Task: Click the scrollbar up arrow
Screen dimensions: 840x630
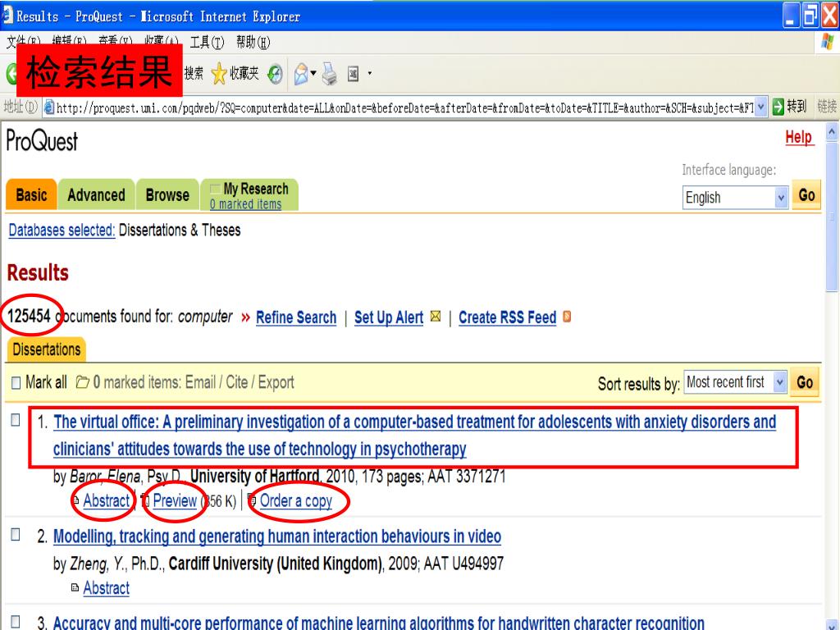Action: pos(832,132)
